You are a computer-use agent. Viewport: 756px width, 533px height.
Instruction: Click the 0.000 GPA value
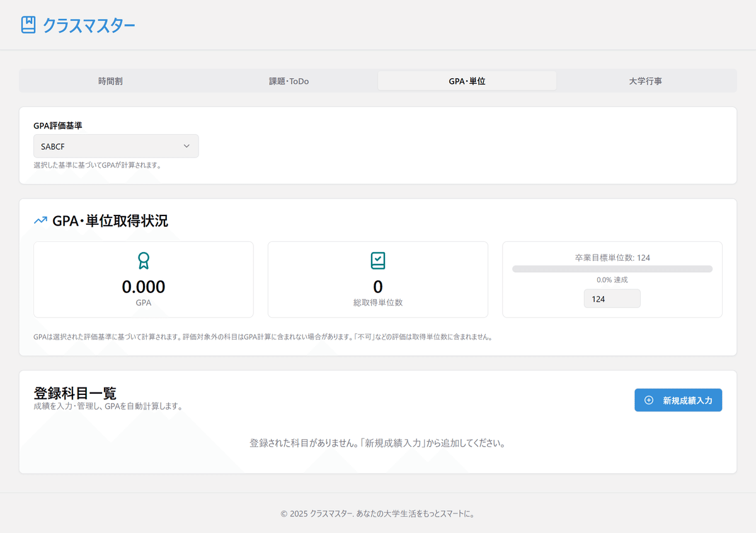tap(144, 287)
